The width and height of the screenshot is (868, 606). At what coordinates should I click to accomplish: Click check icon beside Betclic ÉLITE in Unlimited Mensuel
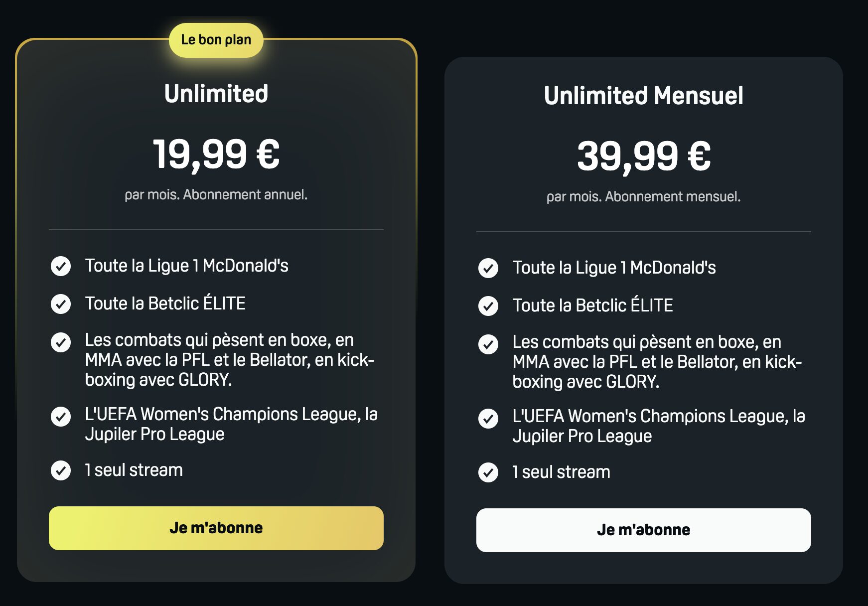488,305
